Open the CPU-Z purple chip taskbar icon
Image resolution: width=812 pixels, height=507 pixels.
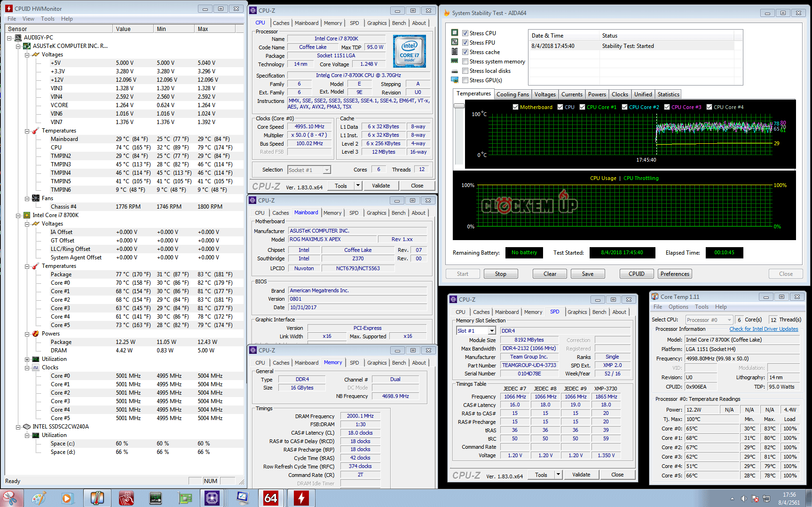pos(212,498)
